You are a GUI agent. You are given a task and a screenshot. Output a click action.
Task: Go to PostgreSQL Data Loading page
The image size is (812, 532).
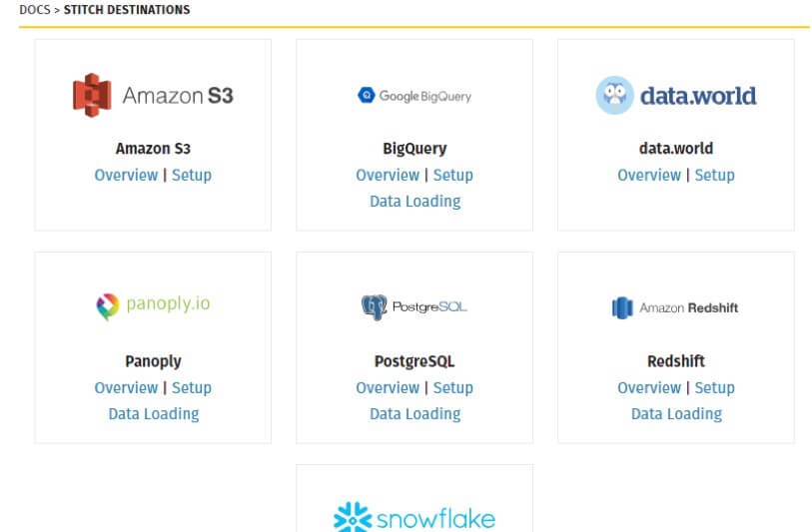tap(414, 413)
